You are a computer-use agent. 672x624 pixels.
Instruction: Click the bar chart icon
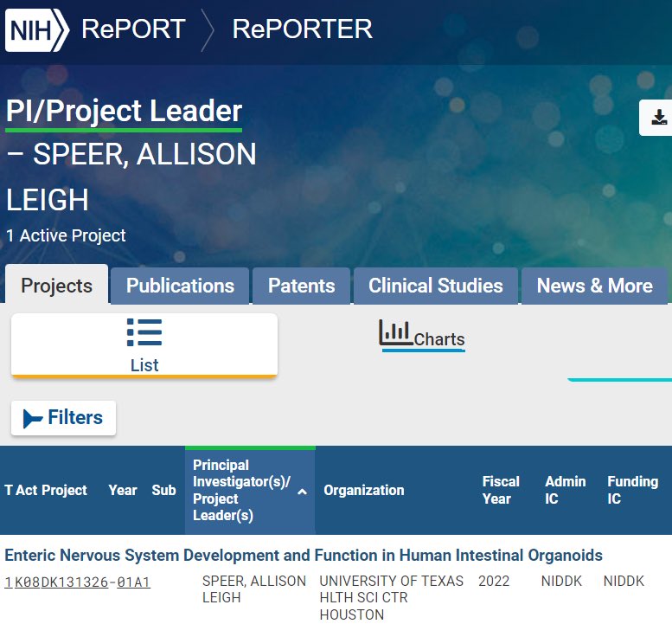click(395, 333)
